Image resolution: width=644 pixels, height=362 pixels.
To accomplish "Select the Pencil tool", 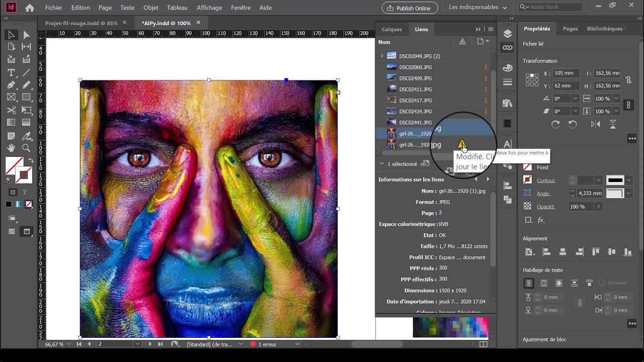I will 26,85.
